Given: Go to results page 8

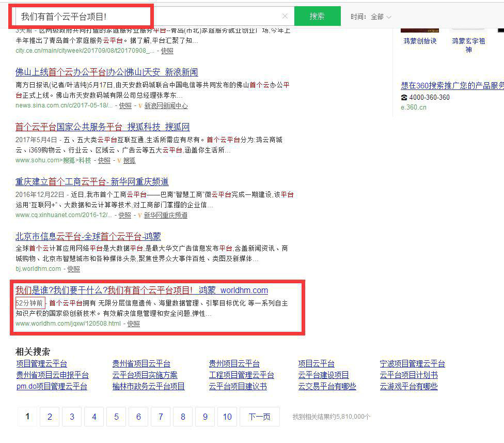Looking at the screenshot, I should click(x=183, y=417).
